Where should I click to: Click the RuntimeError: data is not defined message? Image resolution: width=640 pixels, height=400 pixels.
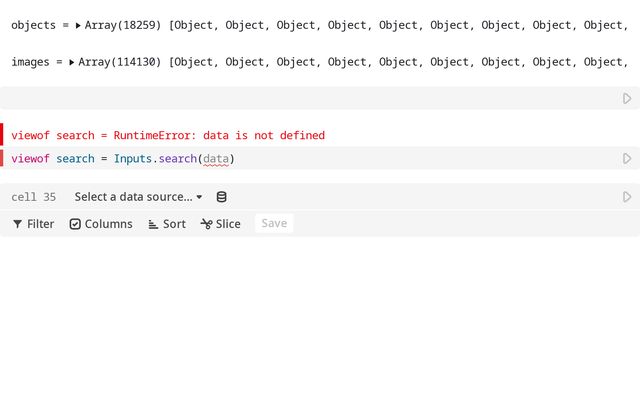tap(219, 136)
